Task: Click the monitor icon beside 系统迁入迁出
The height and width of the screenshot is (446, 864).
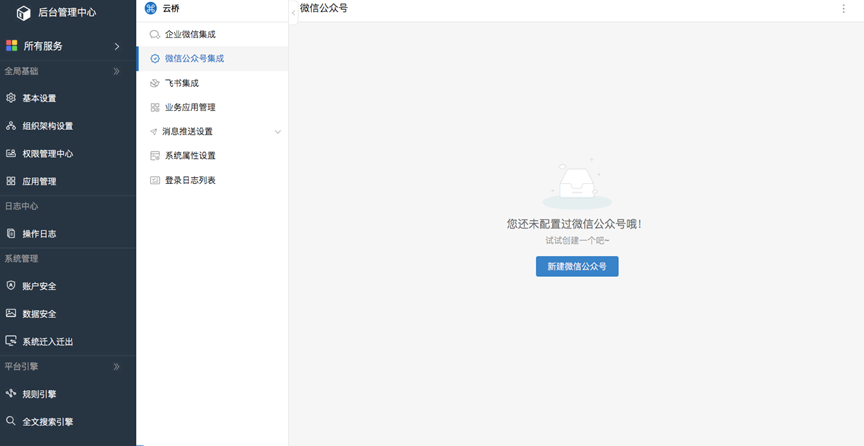Action: point(11,341)
